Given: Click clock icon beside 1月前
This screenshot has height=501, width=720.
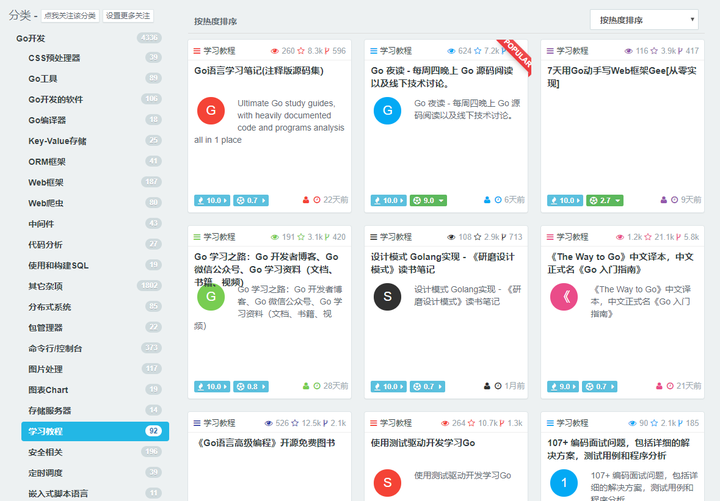Looking at the screenshot, I should point(498,386).
